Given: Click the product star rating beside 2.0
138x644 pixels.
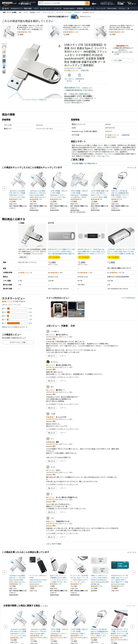Looking at the screenshot, I should (71, 71).
